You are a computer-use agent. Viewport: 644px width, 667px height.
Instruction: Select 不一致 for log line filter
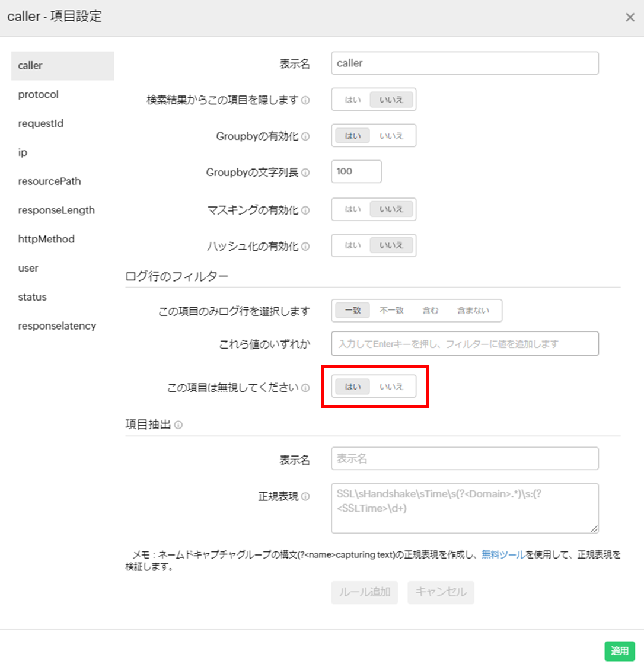[x=391, y=310]
